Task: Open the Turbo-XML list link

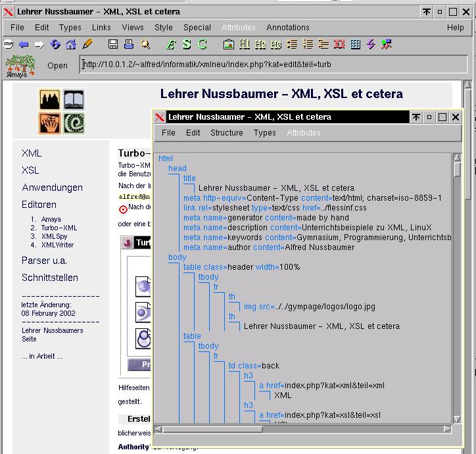Action: pos(59,228)
